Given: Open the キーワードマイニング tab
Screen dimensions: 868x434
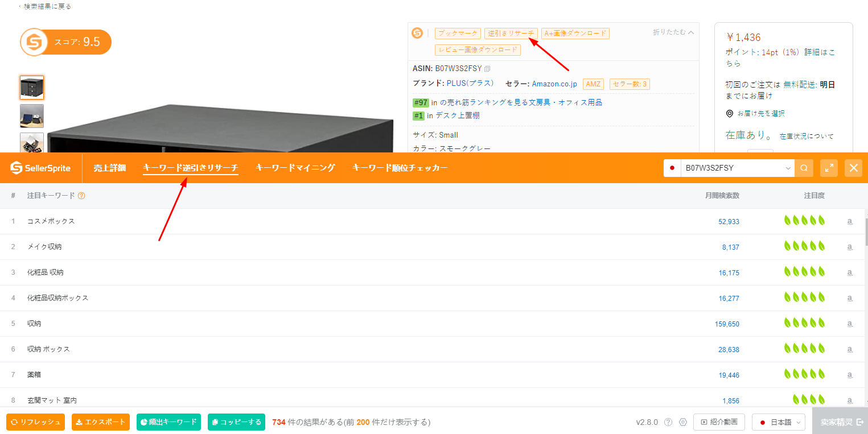Looking at the screenshot, I should click(295, 168).
